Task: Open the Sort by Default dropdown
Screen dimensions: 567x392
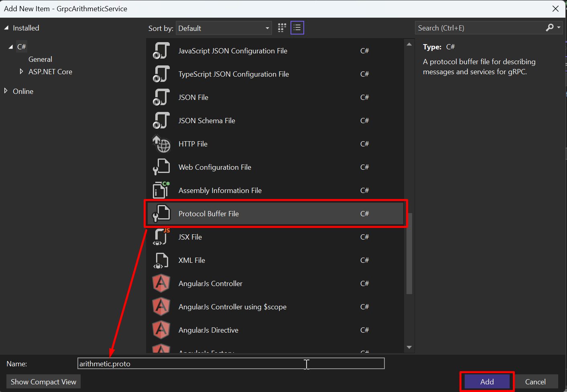Action: (224, 28)
